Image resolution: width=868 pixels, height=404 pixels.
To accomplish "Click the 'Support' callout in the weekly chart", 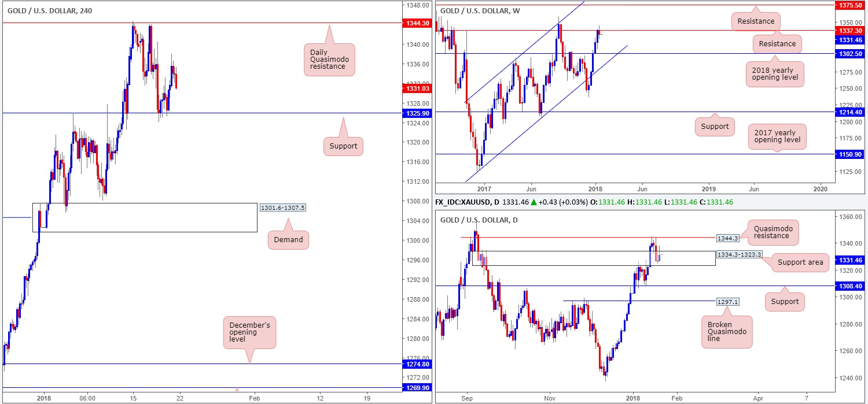I will 715,127.
